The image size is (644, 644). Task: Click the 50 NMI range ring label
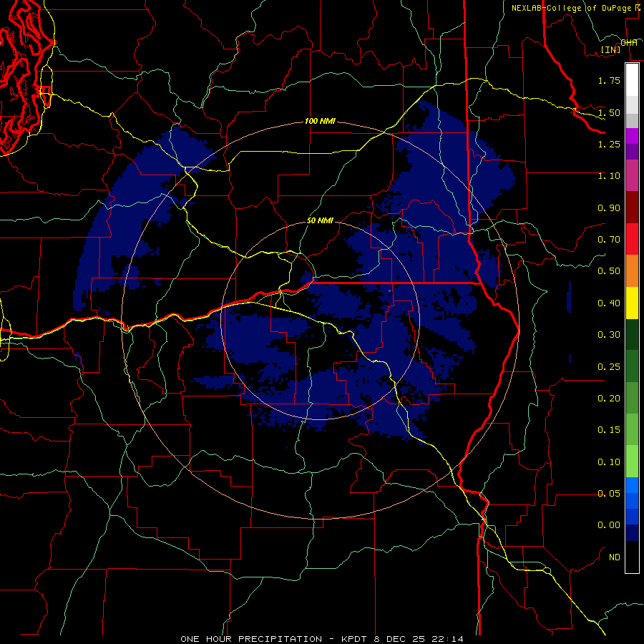point(320,220)
